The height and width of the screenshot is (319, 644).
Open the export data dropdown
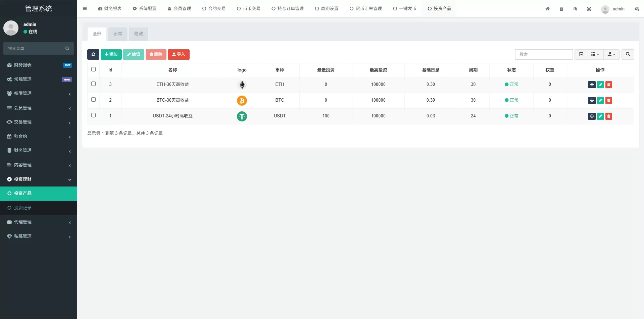[611, 54]
